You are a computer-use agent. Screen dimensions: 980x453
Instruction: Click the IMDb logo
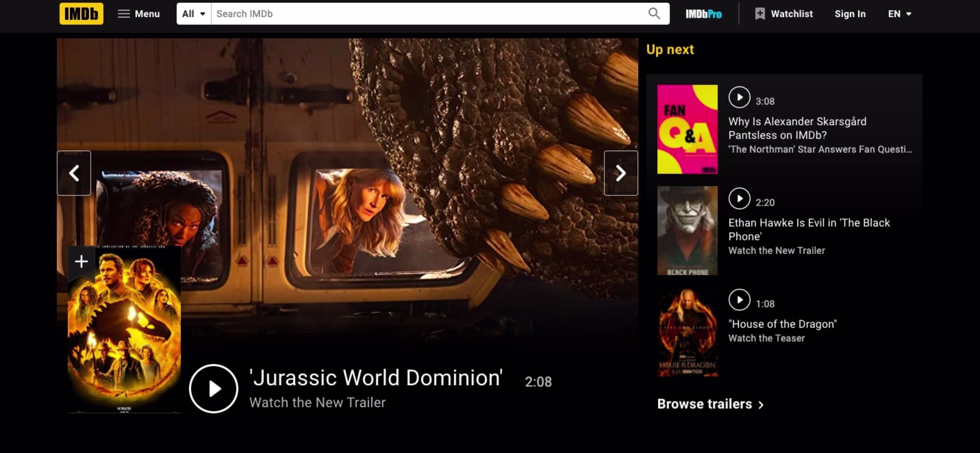point(81,14)
